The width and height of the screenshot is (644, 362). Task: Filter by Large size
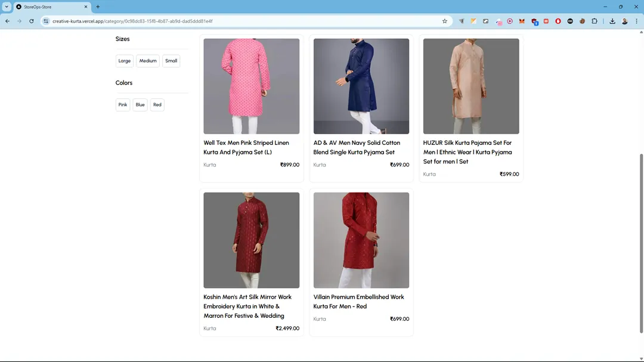point(125,61)
